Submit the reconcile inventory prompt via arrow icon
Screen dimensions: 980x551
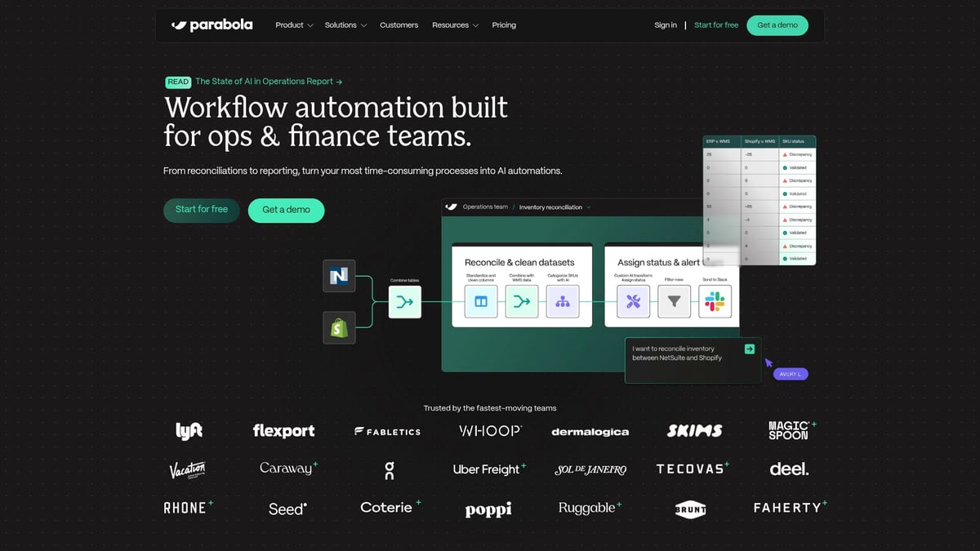point(750,349)
